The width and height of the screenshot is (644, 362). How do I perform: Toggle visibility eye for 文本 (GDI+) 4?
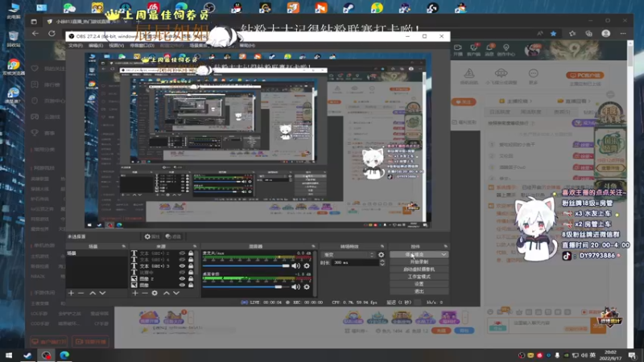pos(182,260)
